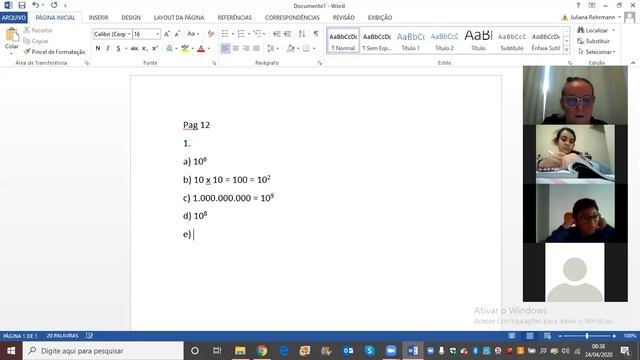Sort text with A-Z sort icon

[302, 34]
